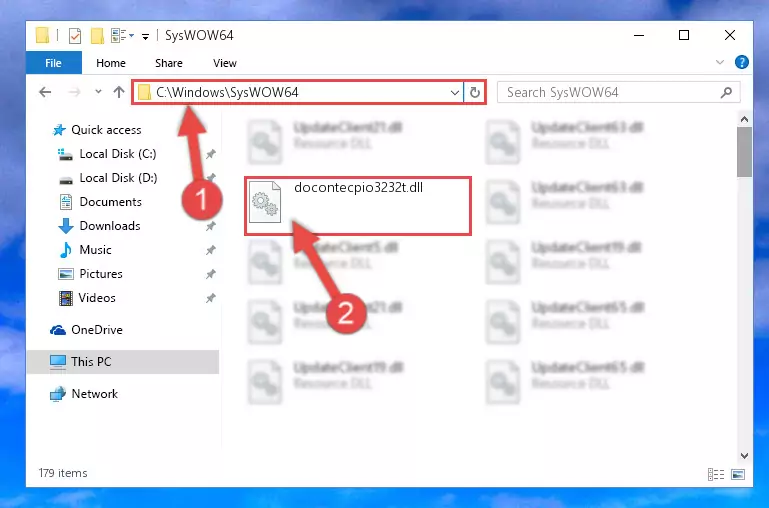The height and width of the screenshot is (508, 769).
Task: Click the pin icon beside Pictures
Action: coord(210,274)
